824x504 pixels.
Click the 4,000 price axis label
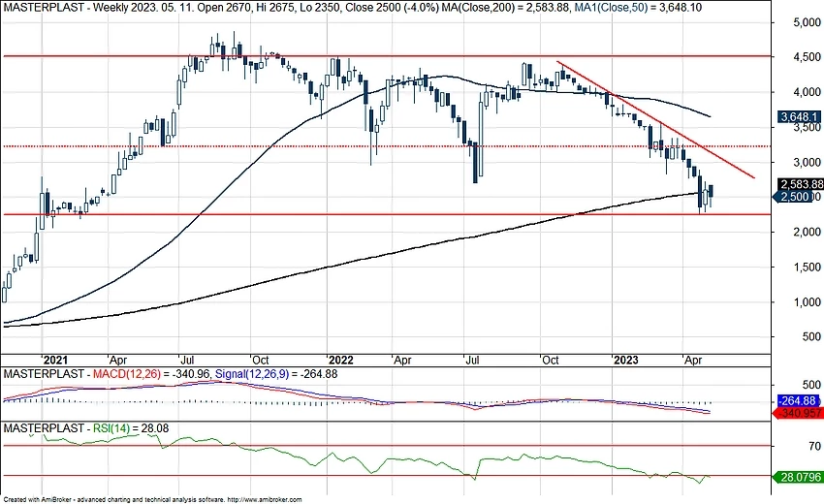click(808, 92)
